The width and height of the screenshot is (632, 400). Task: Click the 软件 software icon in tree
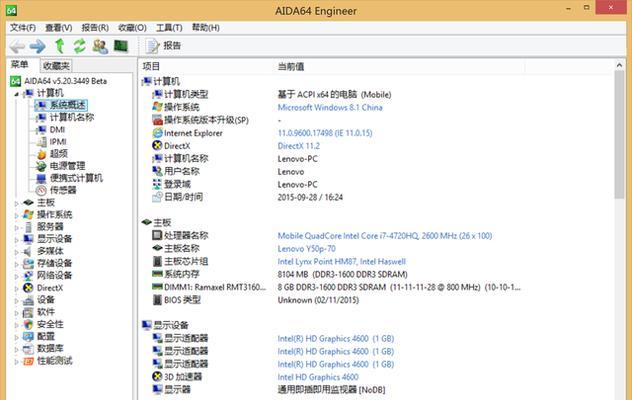point(28,312)
